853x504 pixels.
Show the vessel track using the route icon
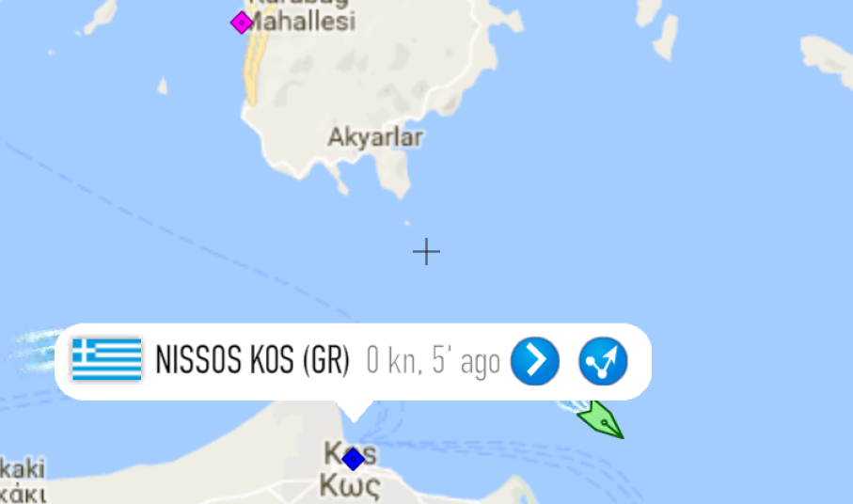point(603,361)
